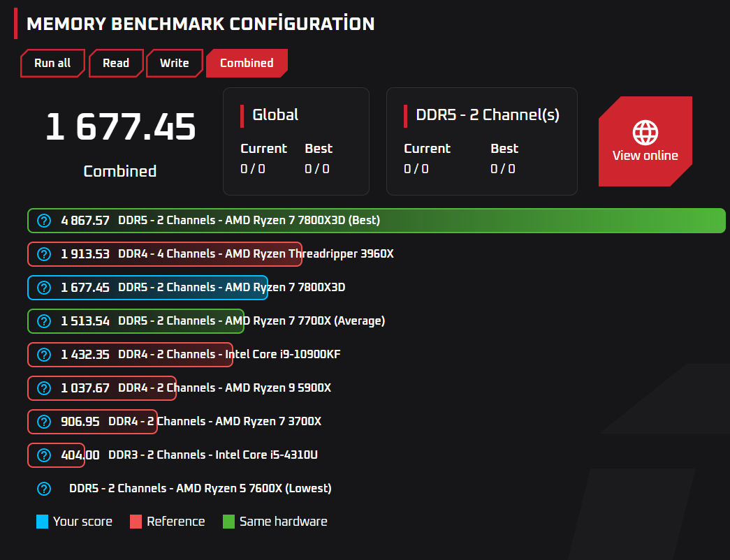The height and width of the screenshot is (560, 730).
Task: Click the globe icon in View online
Action: click(645, 133)
